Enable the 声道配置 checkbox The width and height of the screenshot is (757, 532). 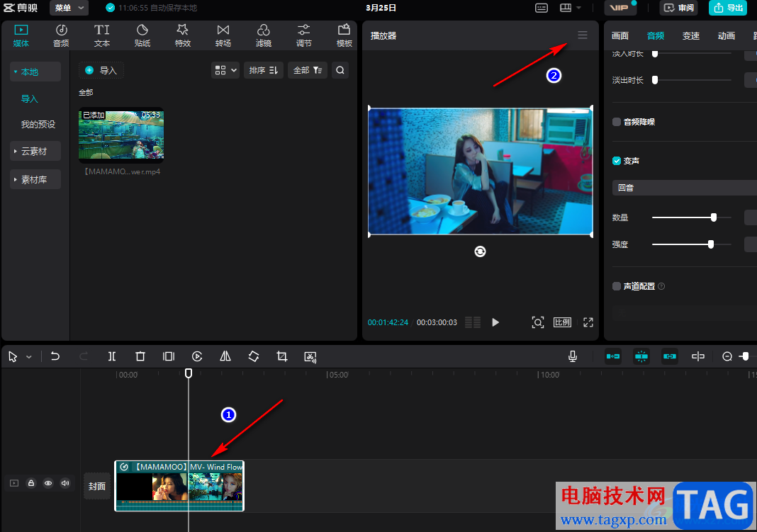(617, 286)
